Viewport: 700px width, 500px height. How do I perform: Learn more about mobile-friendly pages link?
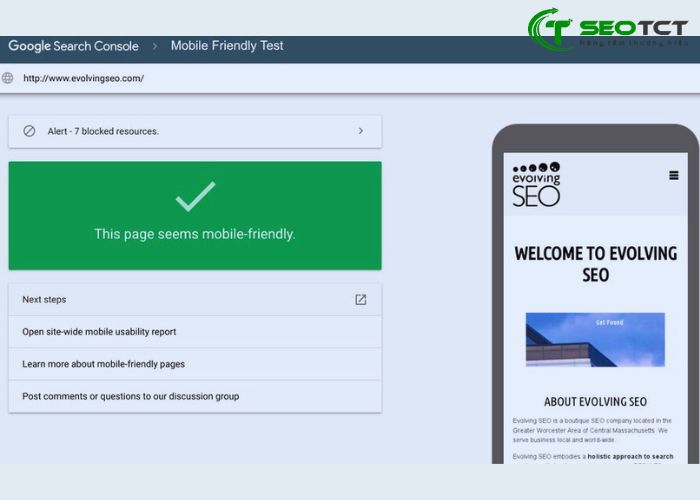pyautogui.click(x=195, y=364)
